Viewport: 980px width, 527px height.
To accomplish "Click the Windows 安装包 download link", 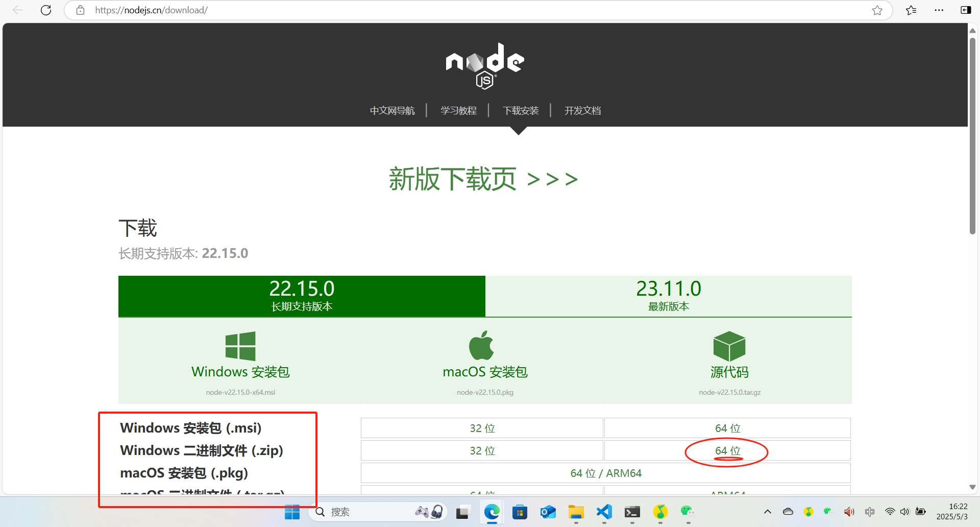I will coord(240,372).
